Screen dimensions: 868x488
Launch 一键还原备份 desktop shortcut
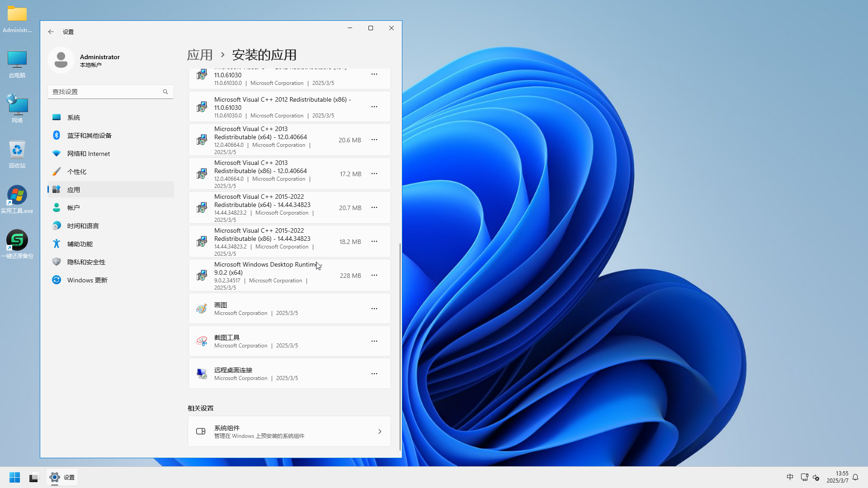(x=17, y=245)
